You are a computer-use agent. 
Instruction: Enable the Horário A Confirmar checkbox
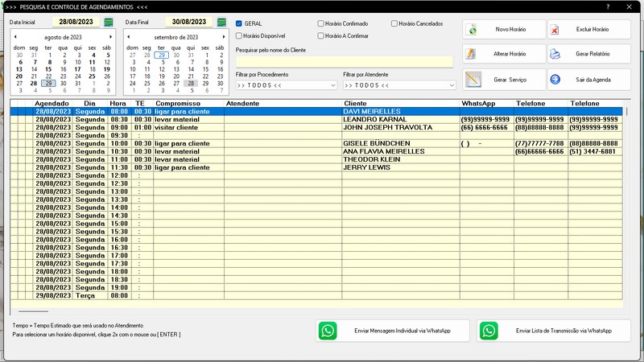pyautogui.click(x=320, y=35)
